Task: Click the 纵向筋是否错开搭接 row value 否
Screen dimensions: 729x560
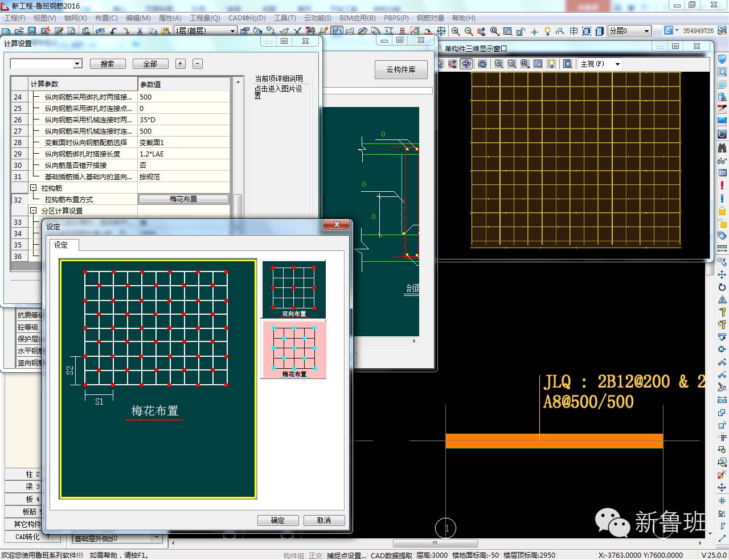Action: pyautogui.click(x=183, y=165)
